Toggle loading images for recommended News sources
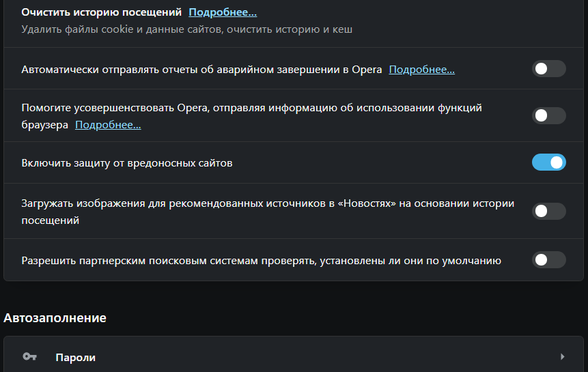Image resolution: width=588 pixels, height=372 pixels. click(x=548, y=211)
